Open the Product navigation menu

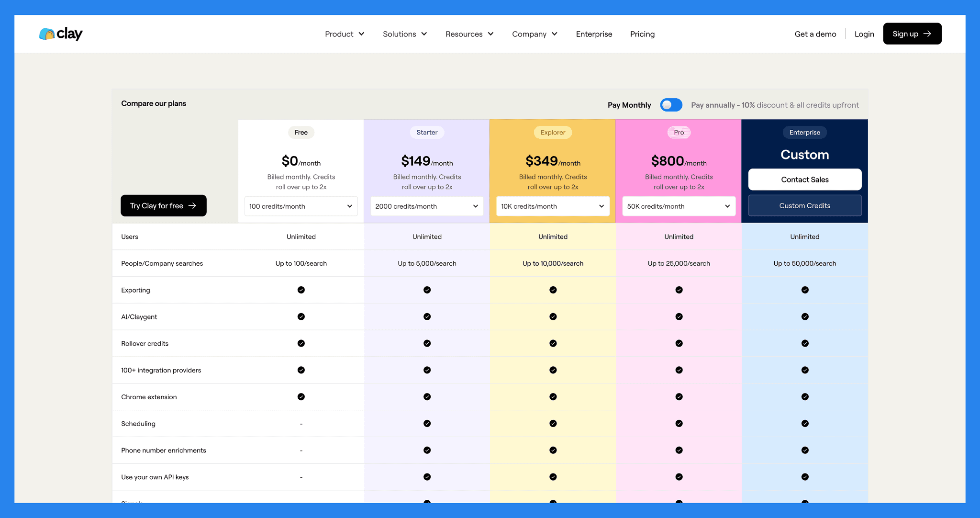[345, 34]
